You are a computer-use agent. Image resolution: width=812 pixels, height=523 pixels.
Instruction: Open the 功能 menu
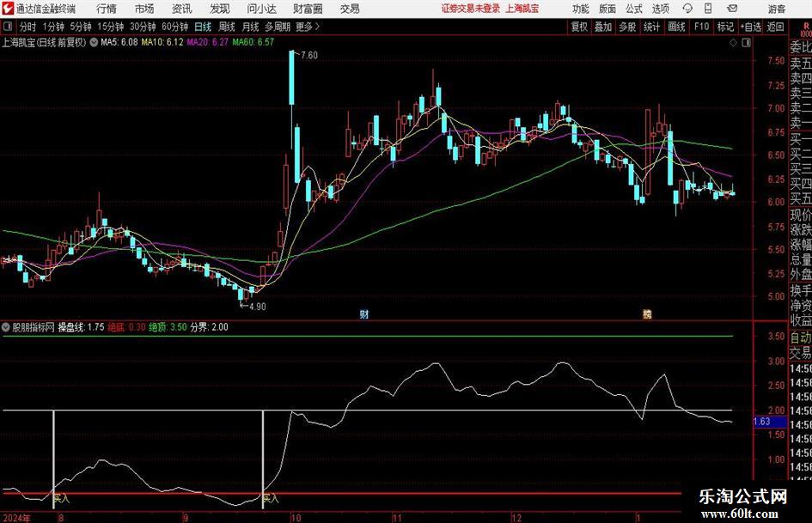pos(581,9)
